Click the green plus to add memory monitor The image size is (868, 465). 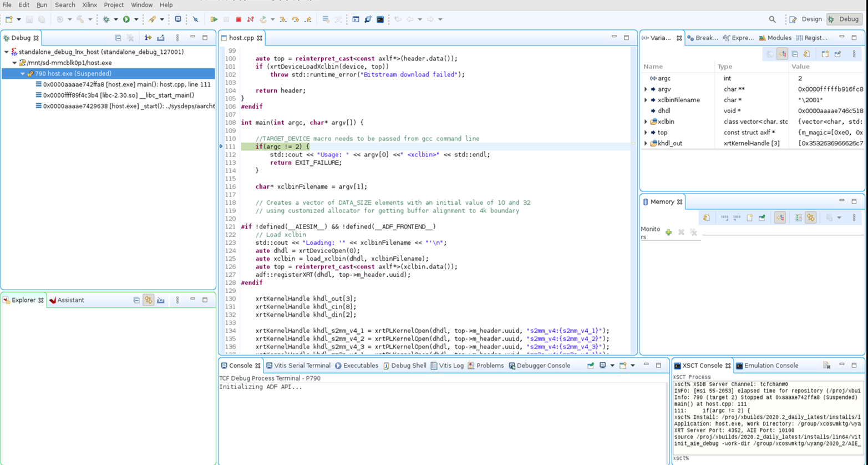coord(668,232)
